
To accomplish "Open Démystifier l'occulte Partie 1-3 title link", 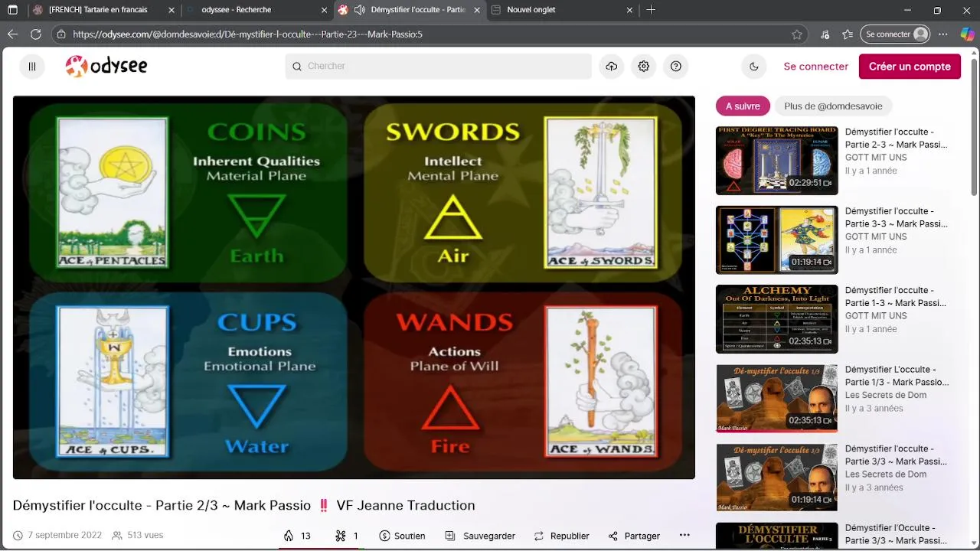I will coord(897,297).
